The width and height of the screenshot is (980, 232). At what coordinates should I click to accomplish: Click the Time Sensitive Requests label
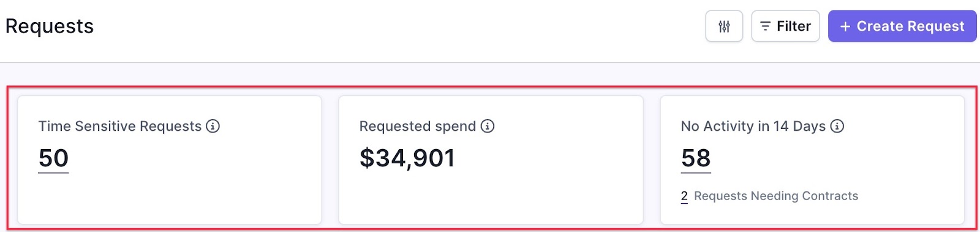[120, 126]
